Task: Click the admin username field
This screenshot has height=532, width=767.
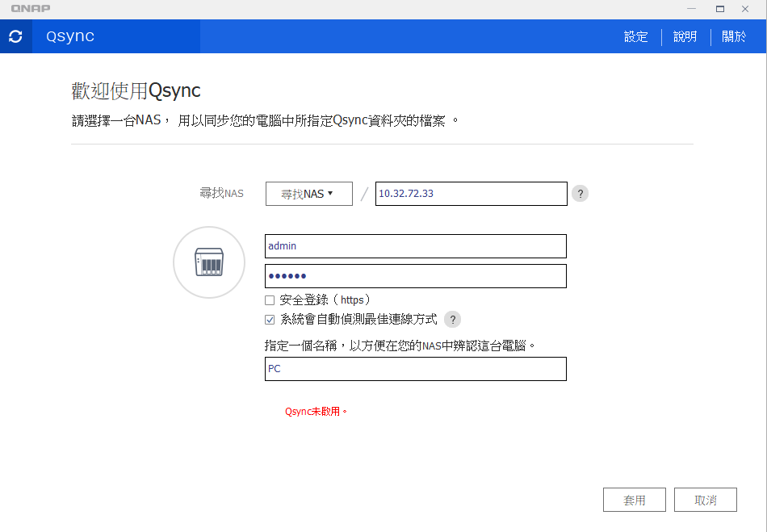Action: pos(415,245)
